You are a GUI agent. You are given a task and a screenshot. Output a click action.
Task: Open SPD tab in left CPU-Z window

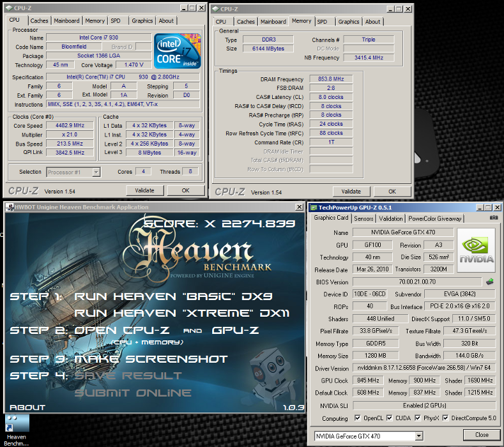[x=116, y=21]
